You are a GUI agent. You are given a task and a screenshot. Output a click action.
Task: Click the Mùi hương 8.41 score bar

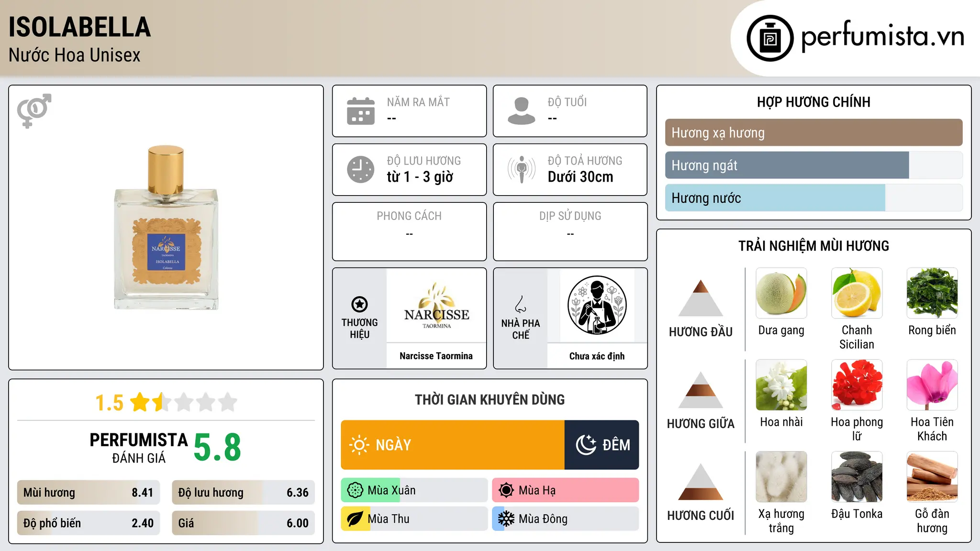(89, 493)
